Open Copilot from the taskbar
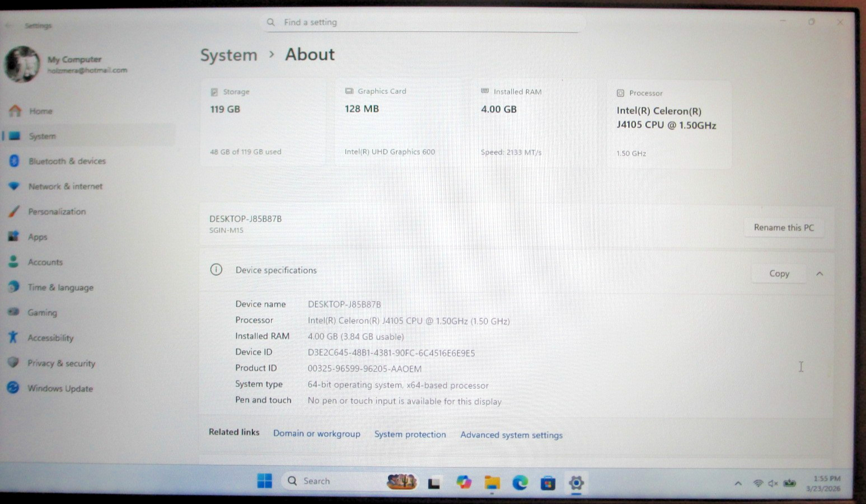Image resolution: width=866 pixels, height=504 pixels. pyautogui.click(x=464, y=482)
